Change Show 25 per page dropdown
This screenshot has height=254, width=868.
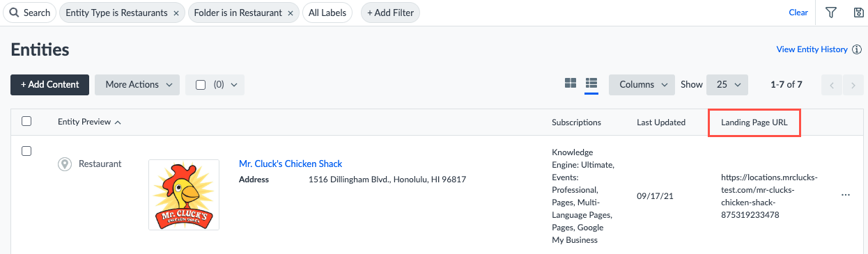(x=727, y=85)
